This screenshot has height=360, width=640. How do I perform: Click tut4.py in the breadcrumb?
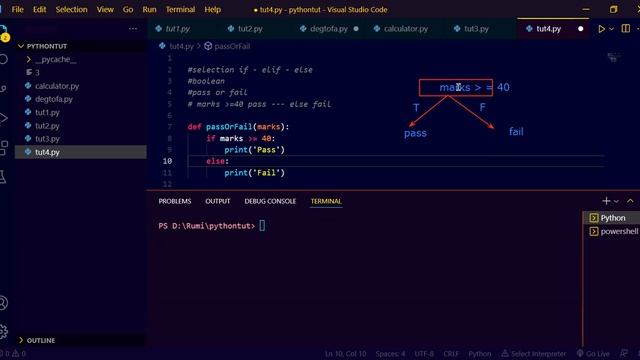(x=181, y=46)
